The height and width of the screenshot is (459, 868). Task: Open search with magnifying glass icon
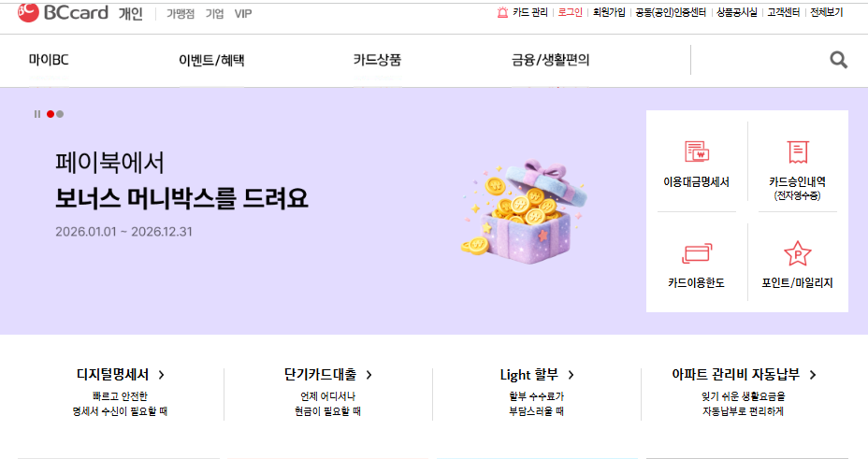coord(839,60)
